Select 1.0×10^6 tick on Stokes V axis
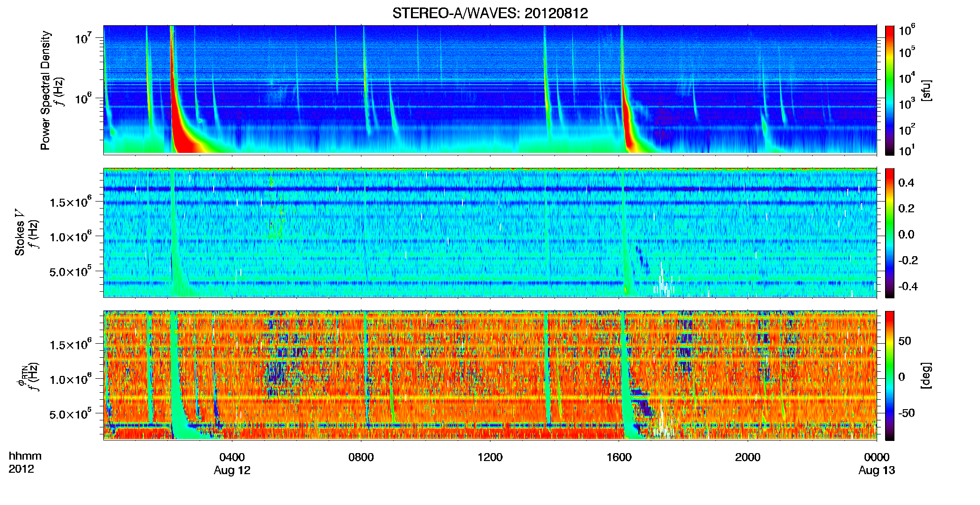The height and width of the screenshot is (505, 980). 71,237
